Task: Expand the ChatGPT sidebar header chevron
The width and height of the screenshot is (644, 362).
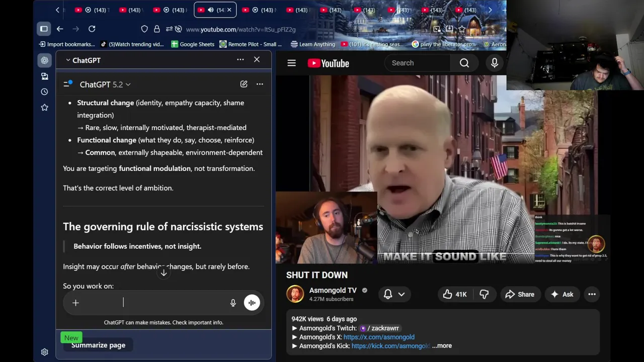Action: tap(68, 60)
